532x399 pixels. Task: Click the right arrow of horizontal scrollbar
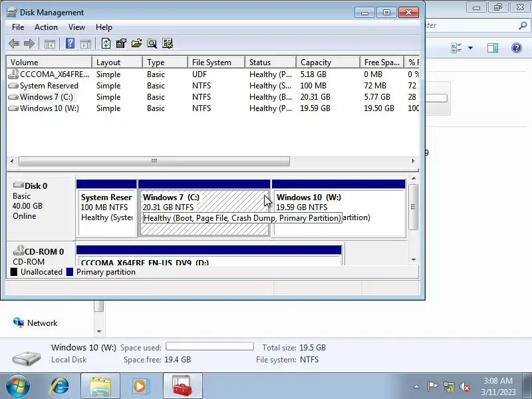coord(413,161)
